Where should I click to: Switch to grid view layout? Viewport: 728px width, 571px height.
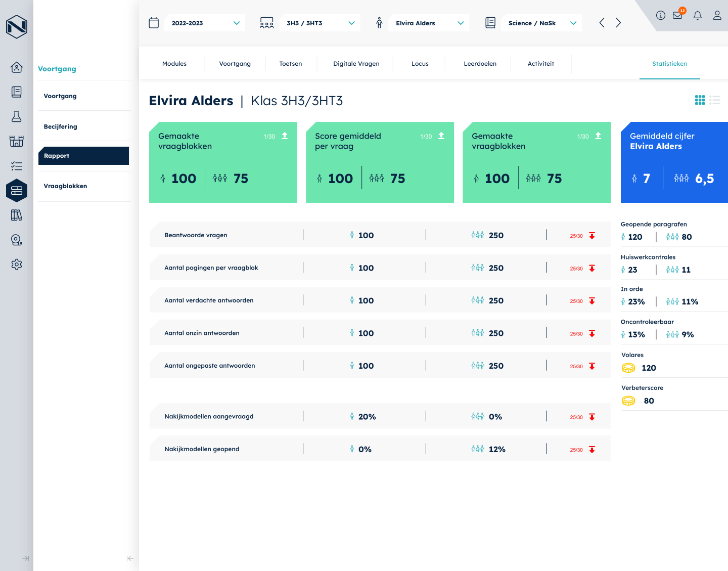pos(700,100)
